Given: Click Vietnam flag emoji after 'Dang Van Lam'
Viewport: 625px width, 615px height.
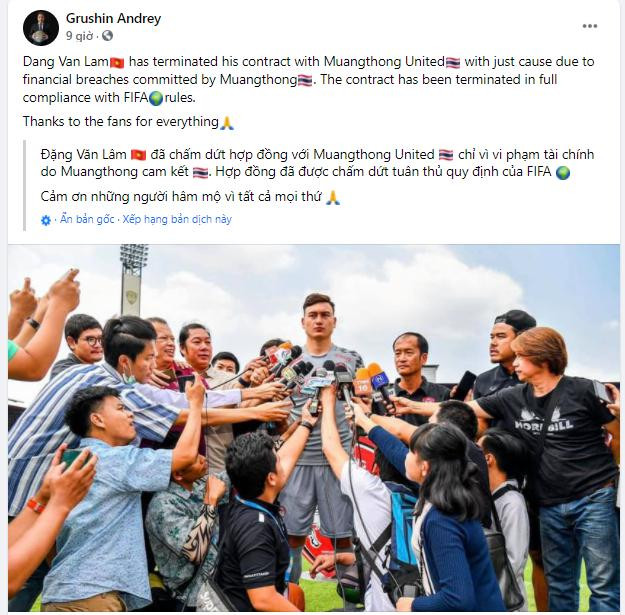Looking at the screenshot, I should click(x=117, y=63).
